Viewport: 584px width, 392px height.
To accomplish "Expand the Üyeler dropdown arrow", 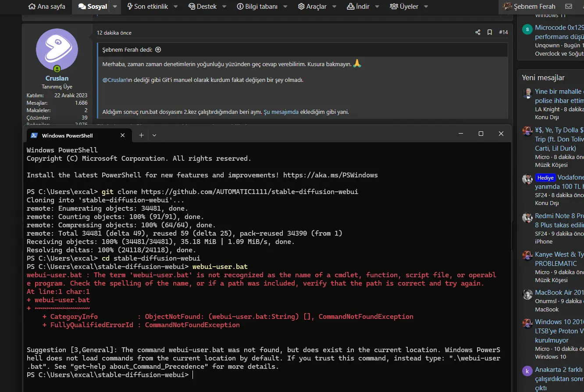I will [x=426, y=7].
